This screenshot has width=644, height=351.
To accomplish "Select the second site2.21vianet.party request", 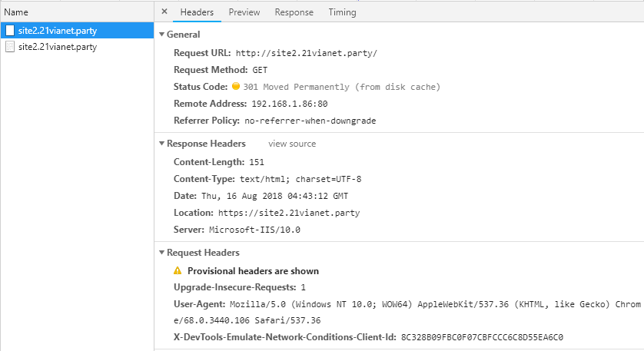I will 57,47.
